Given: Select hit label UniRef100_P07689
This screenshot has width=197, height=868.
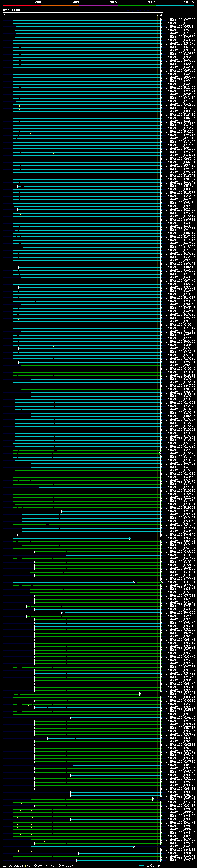Looking at the screenshot, I should 180,30.
